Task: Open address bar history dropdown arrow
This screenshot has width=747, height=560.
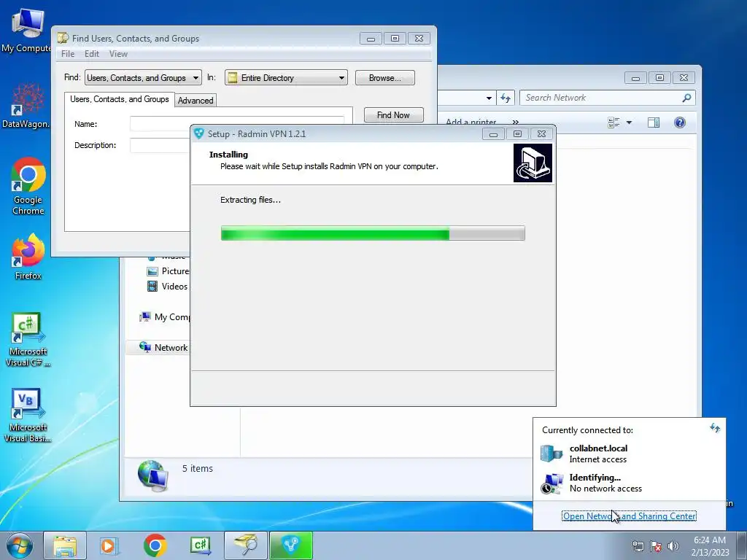Action: 489,98
